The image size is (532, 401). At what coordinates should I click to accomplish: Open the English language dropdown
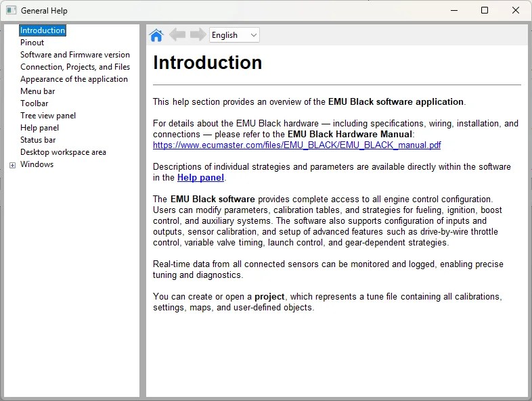pos(234,35)
